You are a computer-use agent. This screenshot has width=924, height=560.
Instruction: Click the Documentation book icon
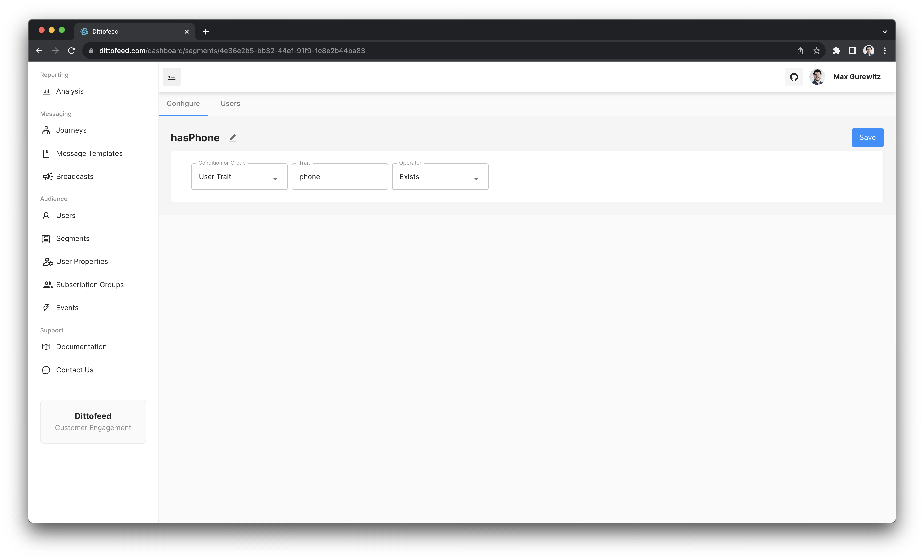(46, 347)
